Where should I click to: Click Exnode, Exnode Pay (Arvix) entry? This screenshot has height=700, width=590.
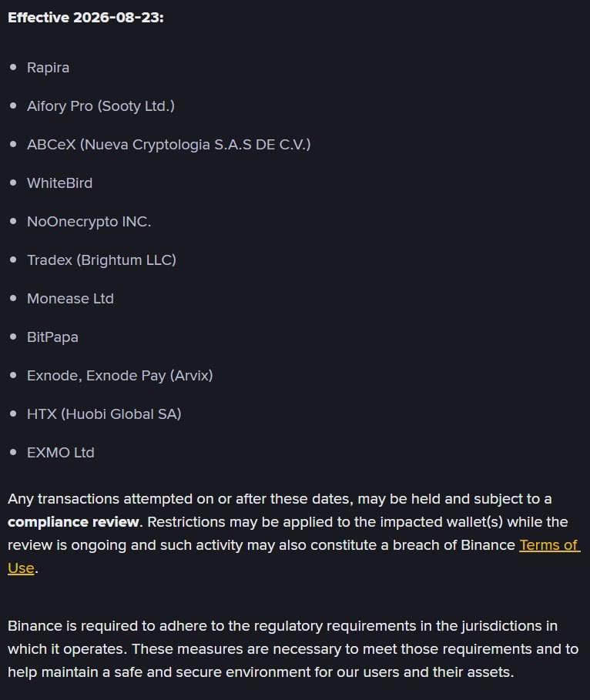tap(119, 376)
